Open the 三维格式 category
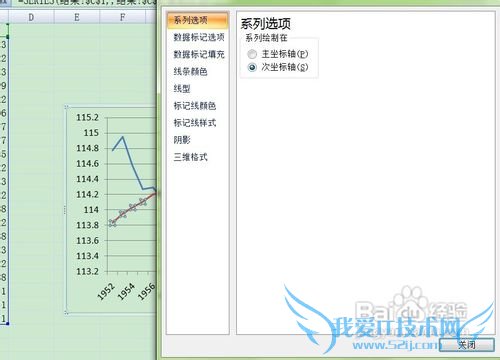 (x=190, y=157)
